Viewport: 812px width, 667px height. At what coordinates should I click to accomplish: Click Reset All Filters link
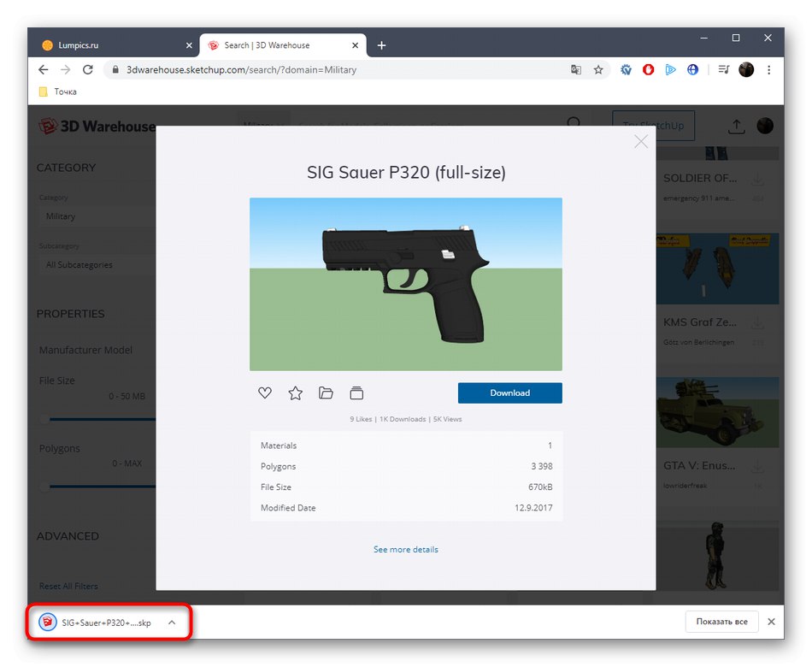68,586
